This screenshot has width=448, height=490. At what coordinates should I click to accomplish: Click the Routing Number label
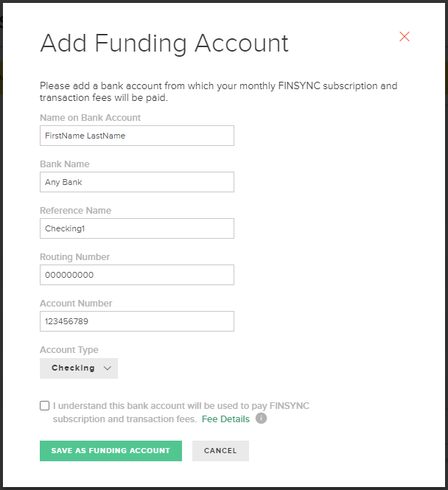pos(74,257)
